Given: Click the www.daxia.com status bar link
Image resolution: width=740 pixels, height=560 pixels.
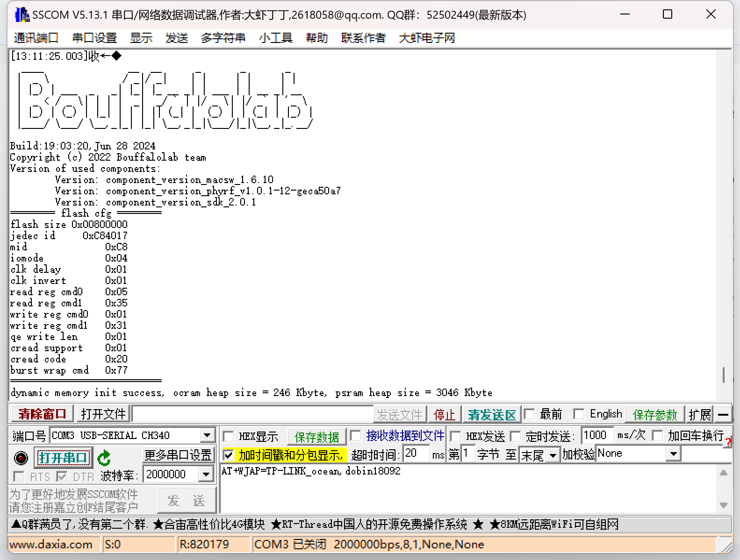Looking at the screenshot, I should point(51,545).
